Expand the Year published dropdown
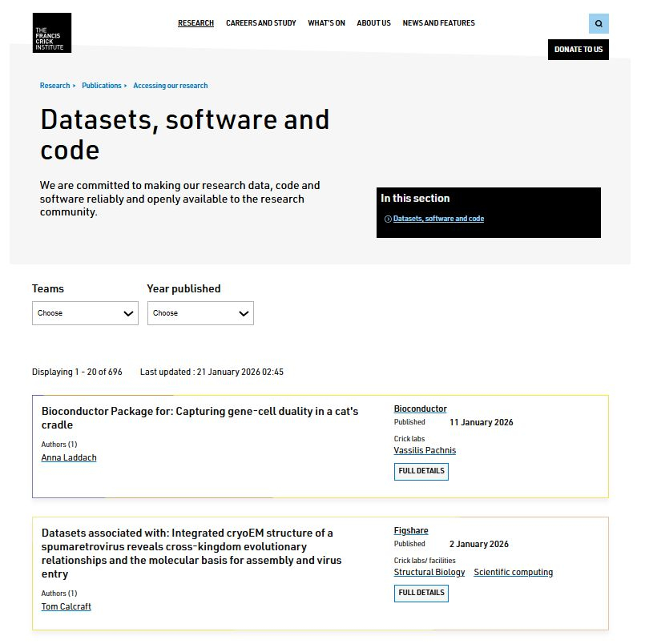Screen dimensions: 657x644 [200, 313]
